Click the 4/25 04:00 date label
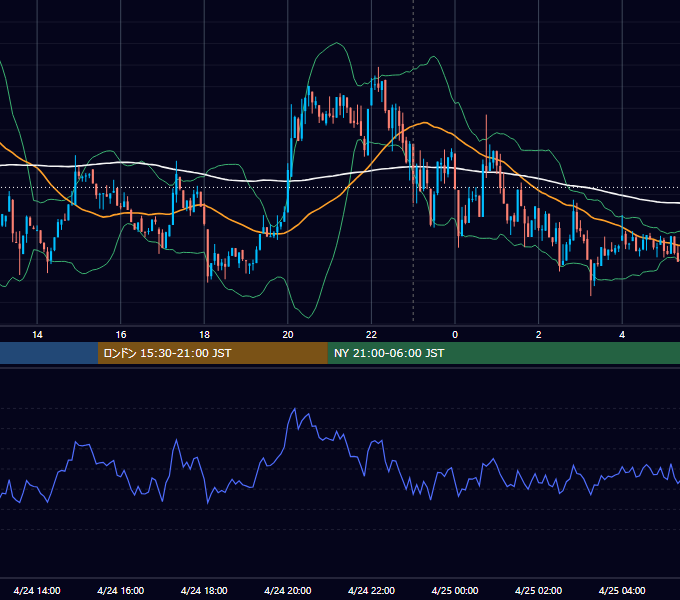This screenshot has height=600, width=680. click(622, 590)
